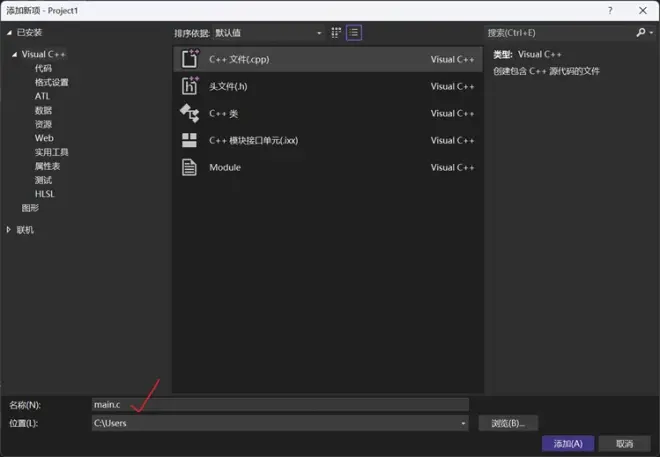The image size is (660, 457).
Task: Click the C++ 文件(.cpp) template name
Action: [x=239, y=59]
